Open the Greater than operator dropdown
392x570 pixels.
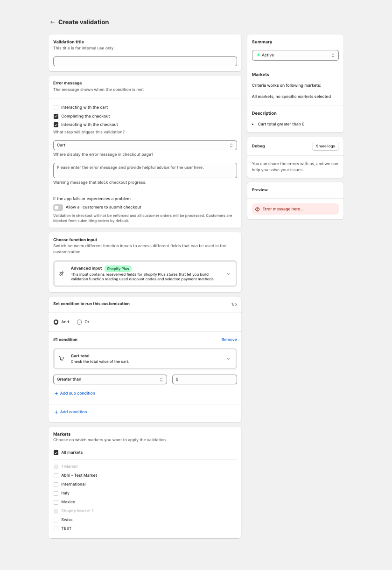pyautogui.click(x=110, y=380)
